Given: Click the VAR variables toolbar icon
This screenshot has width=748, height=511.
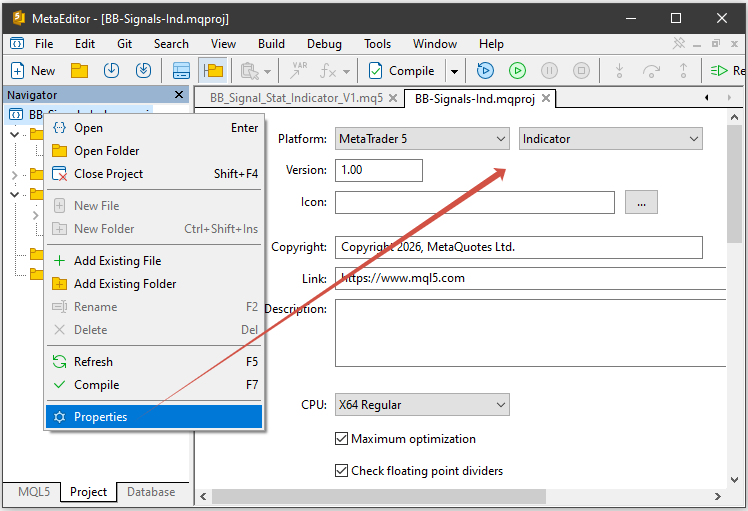Looking at the screenshot, I should pos(299,71).
